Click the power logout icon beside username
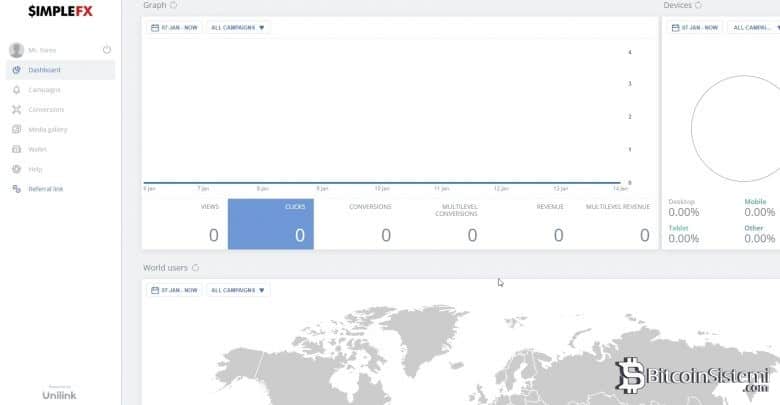Viewport: 780px width, 405px height. (x=107, y=50)
